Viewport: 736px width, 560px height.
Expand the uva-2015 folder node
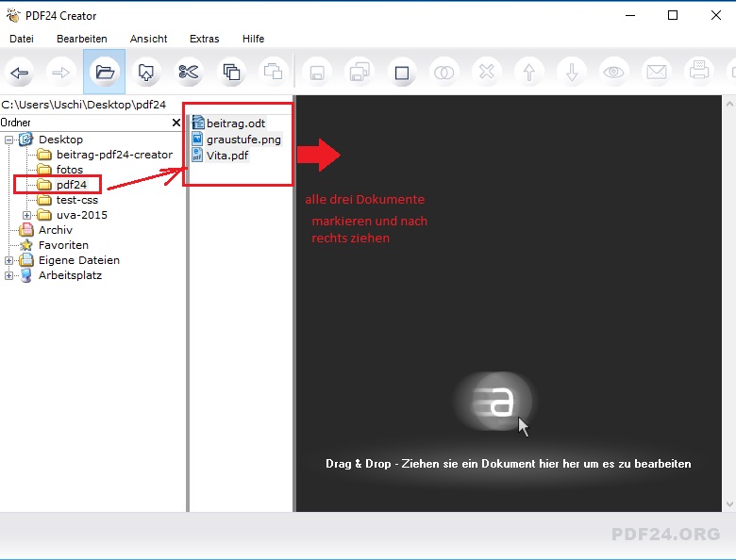point(26,215)
